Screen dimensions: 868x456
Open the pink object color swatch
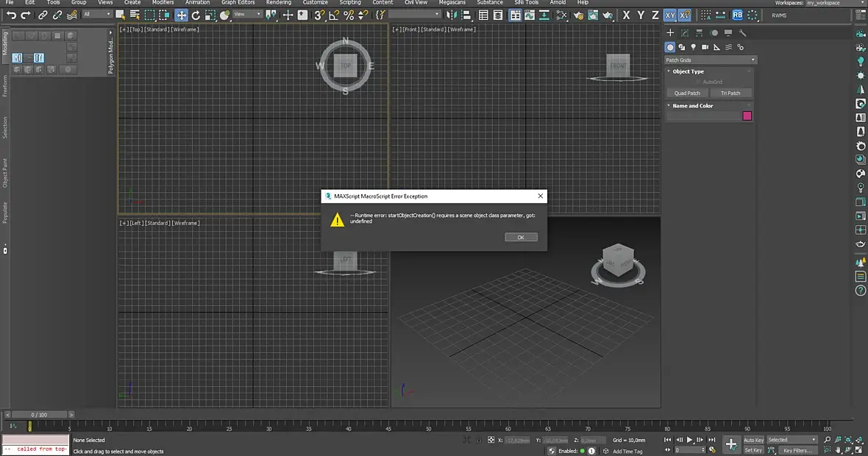[x=747, y=116]
